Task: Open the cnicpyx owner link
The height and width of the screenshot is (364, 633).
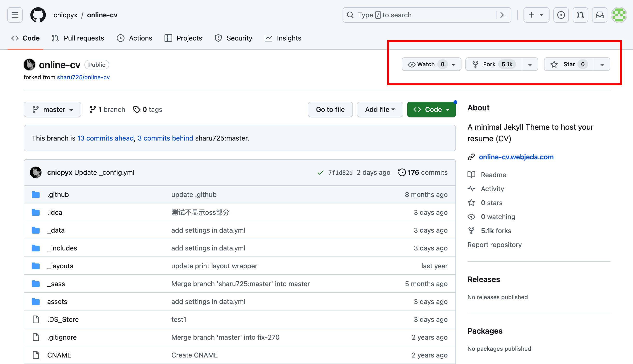Action: (x=65, y=15)
